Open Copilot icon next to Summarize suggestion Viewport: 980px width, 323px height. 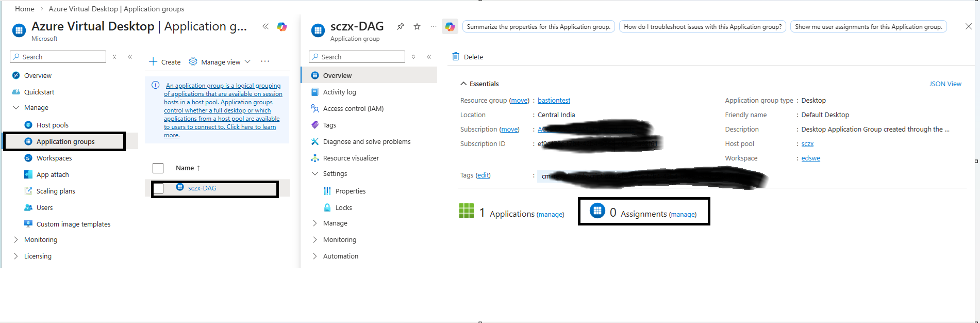coord(450,27)
